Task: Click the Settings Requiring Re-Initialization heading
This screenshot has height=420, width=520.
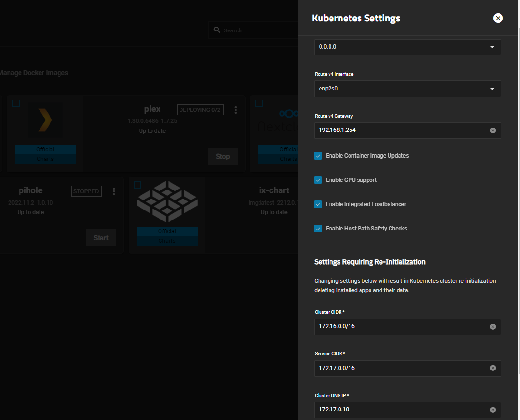Action: pos(370,262)
